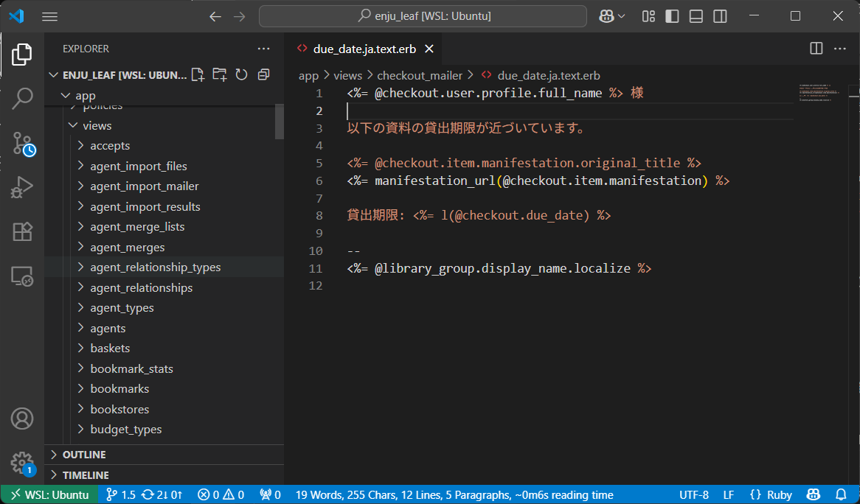Expand the agent_relationships folder

click(164, 287)
